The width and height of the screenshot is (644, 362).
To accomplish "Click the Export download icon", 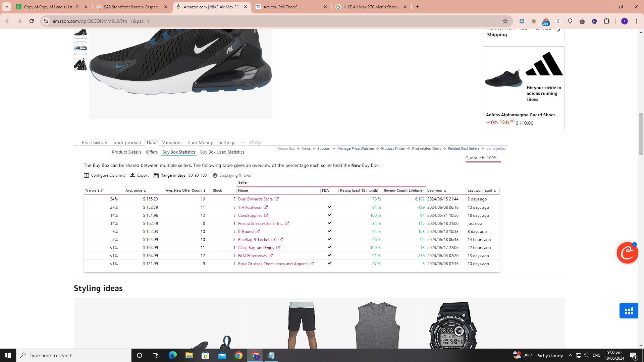I will tap(133, 175).
